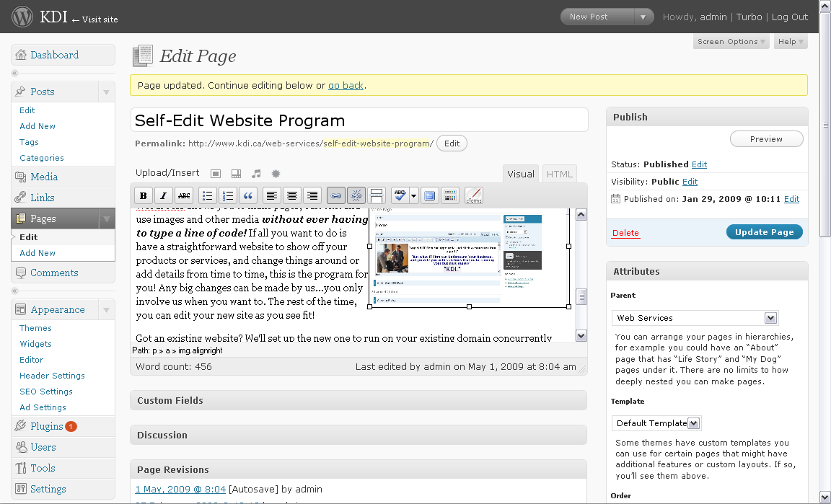This screenshot has height=504, width=831.
Task: Switch to the HTML editor tab
Action: 559,174
